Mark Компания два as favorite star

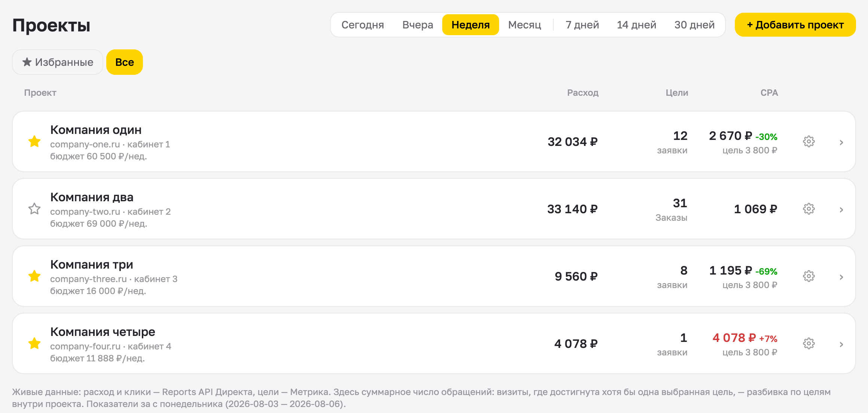tap(34, 209)
